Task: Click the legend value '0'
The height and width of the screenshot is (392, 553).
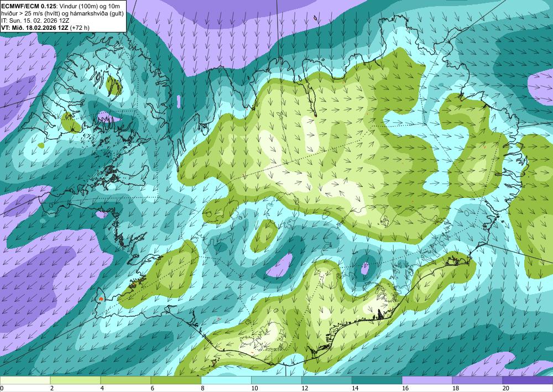Action: [x=2, y=388]
